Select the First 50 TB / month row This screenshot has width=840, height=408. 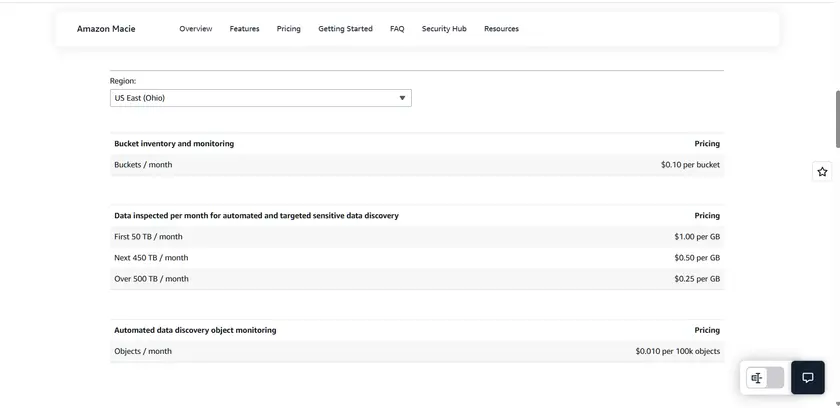[x=416, y=237]
